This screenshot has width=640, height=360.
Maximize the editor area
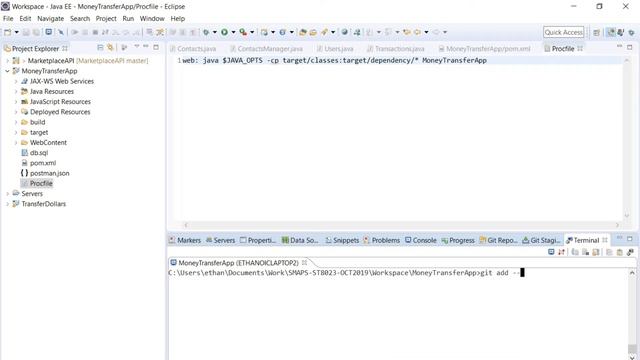tap(630, 47)
